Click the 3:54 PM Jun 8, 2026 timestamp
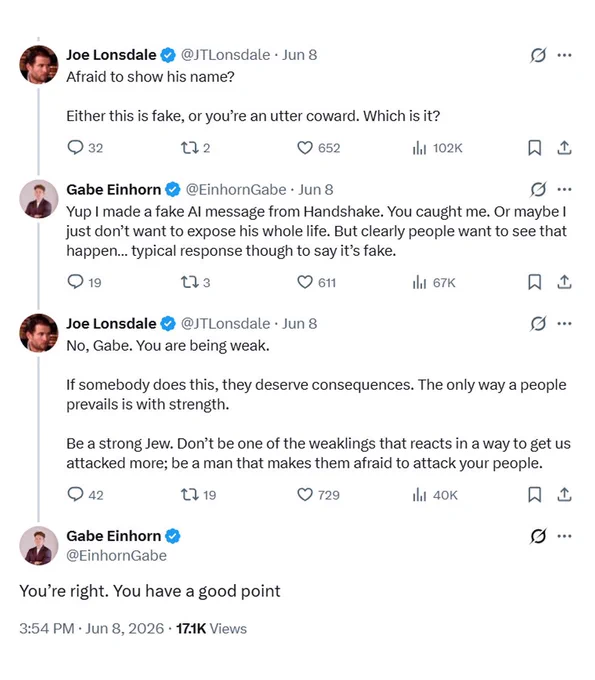Image resolution: width=595 pixels, height=680 pixels. click(92, 629)
